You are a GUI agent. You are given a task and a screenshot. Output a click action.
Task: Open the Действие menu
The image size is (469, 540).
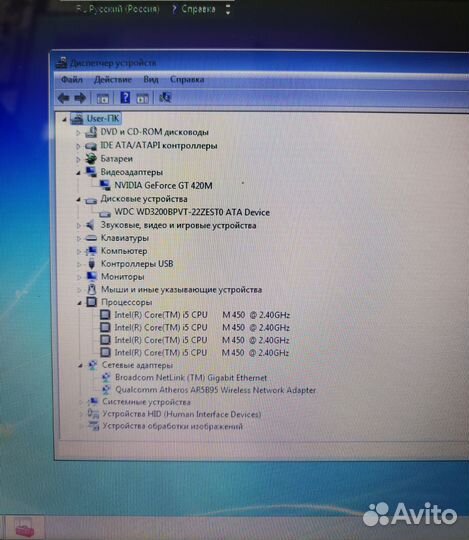pos(113,80)
